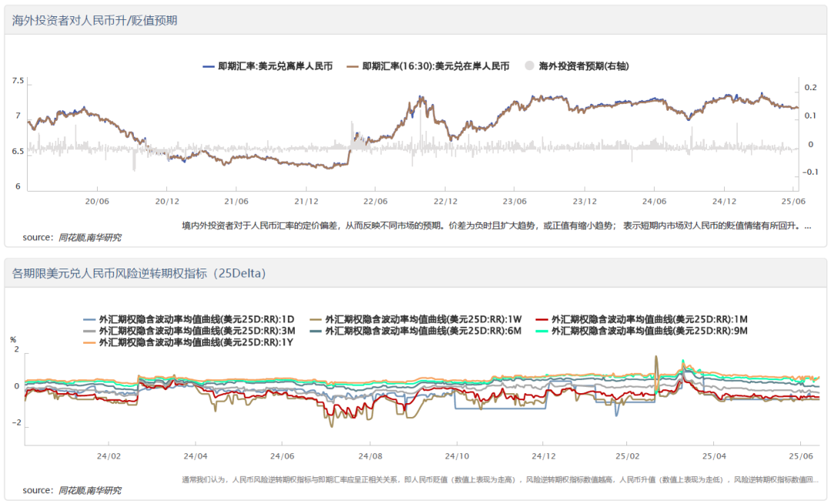Click the 25/06 label in the risk reversal chart
This screenshot has height=504, width=831.
(801, 456)
